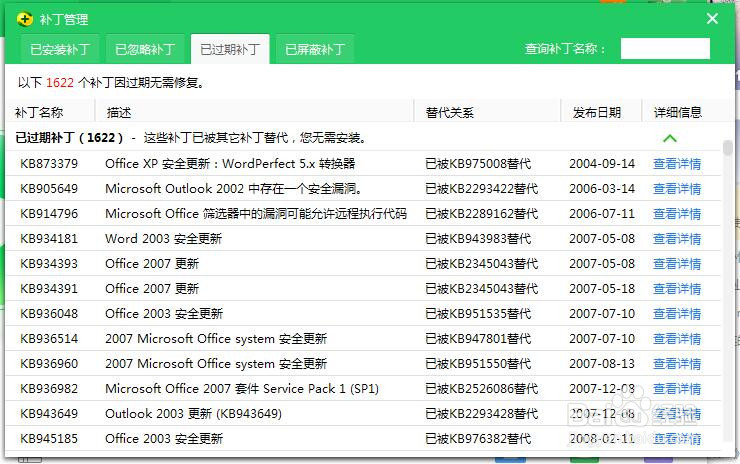740x464 pixels.
Task: Click the vertical scrollbar thumb
Action: (728, 147)
